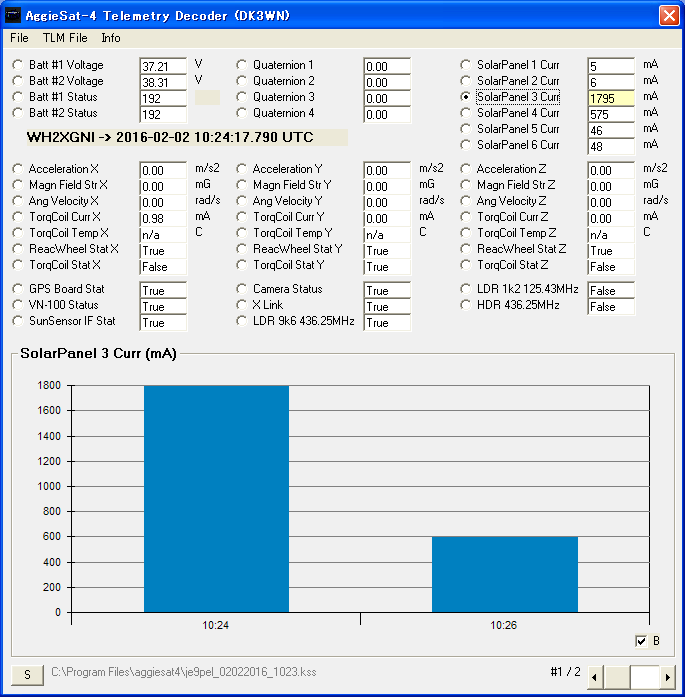
Task: Select LDR 1k2 125.43MHz radio button
Action: 466,289
